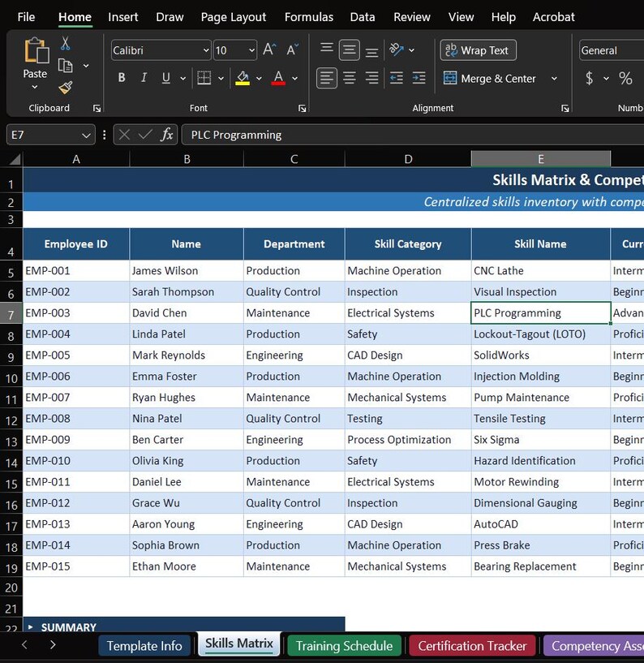The width and height of the screenshot is (644, 663).
Task: Open the font size dropdown
Action: point(251,50)
